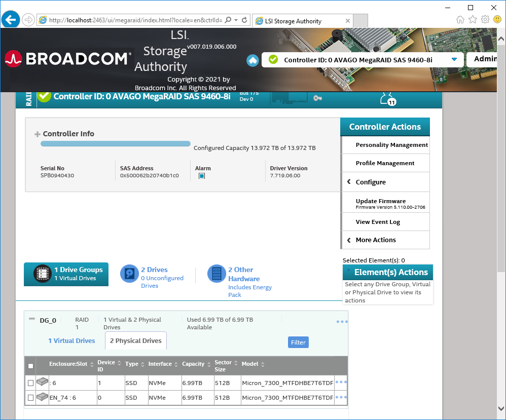Toggle the Alarm checkbox
The width and height of the screenshot is (506, 420).
point(202,176)
